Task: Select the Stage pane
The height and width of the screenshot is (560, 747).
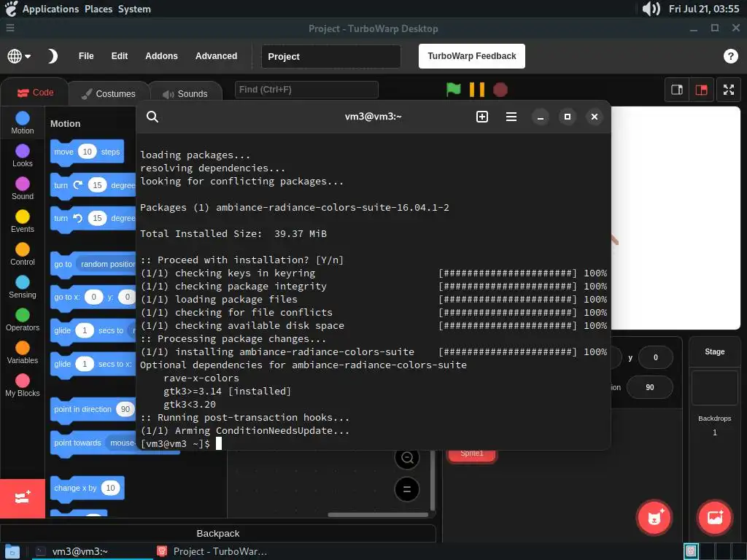Action: (715, 351)
